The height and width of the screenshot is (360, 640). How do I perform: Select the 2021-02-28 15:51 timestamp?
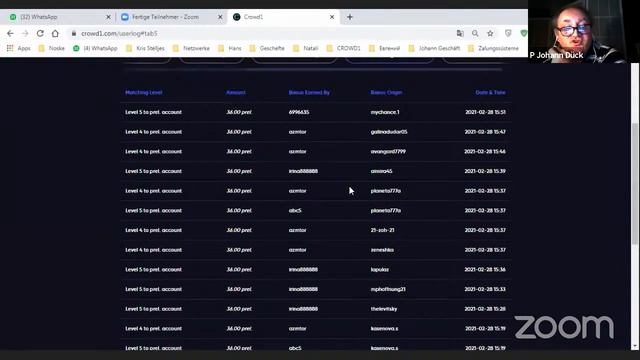(x=485, y=112)
